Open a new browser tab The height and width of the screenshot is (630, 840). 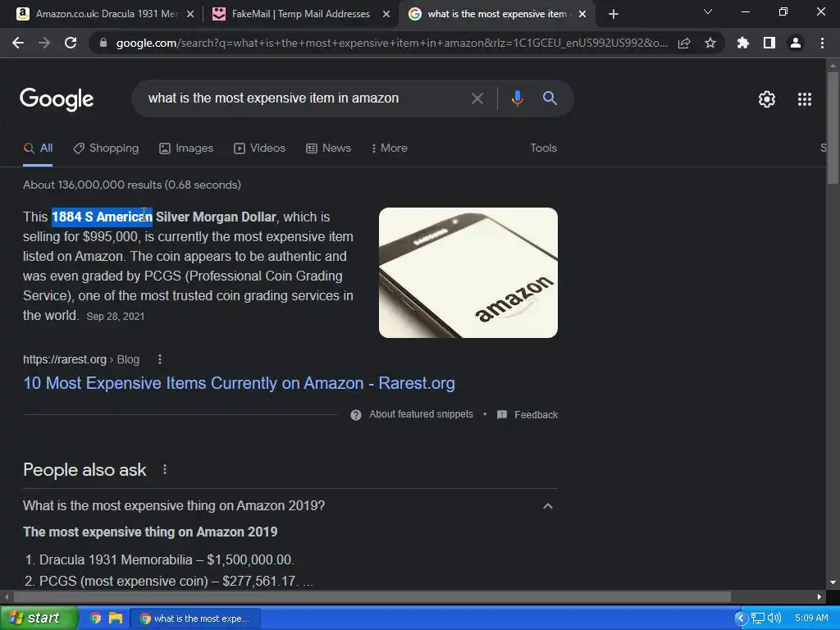coord(614,14)
